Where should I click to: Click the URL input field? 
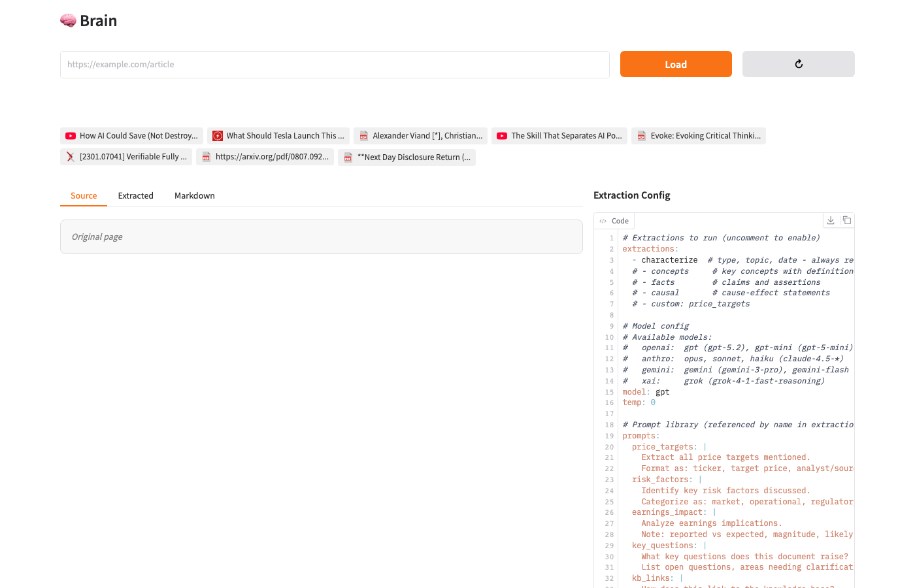[335, 65]
